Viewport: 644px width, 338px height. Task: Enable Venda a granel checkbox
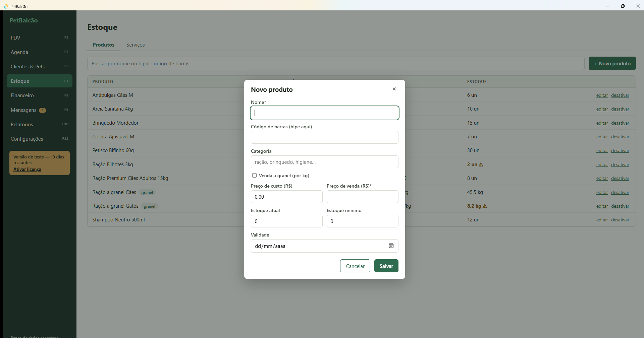click(x=254, y=176)
